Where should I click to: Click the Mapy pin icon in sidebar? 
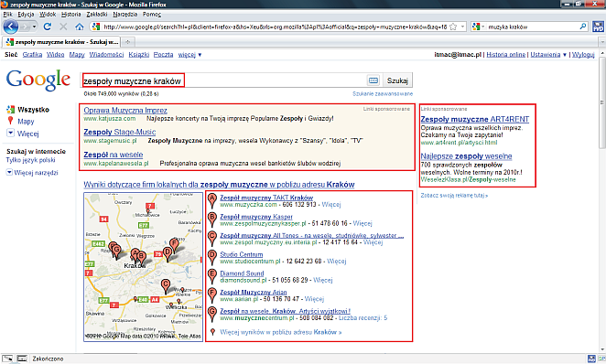point(10,121)
